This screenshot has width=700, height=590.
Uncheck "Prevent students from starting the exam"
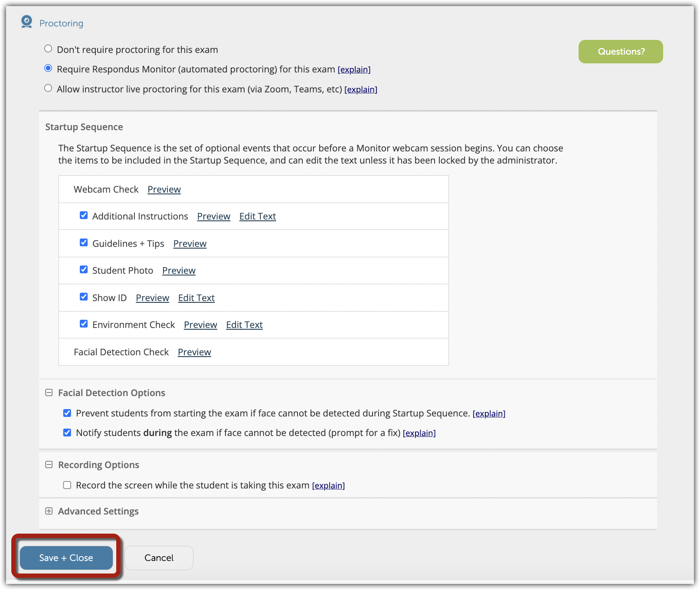pos(67,412)
